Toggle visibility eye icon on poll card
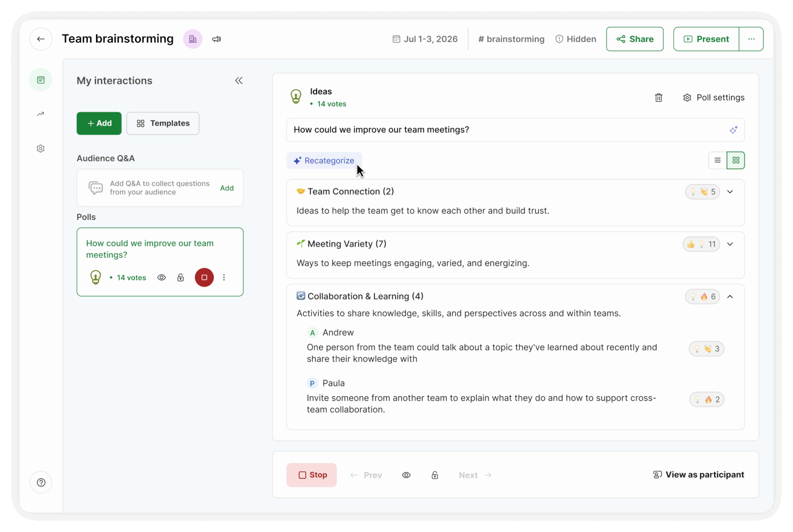Image resolution: width=793 pixels, height=532 pixels. pos(161,277)
